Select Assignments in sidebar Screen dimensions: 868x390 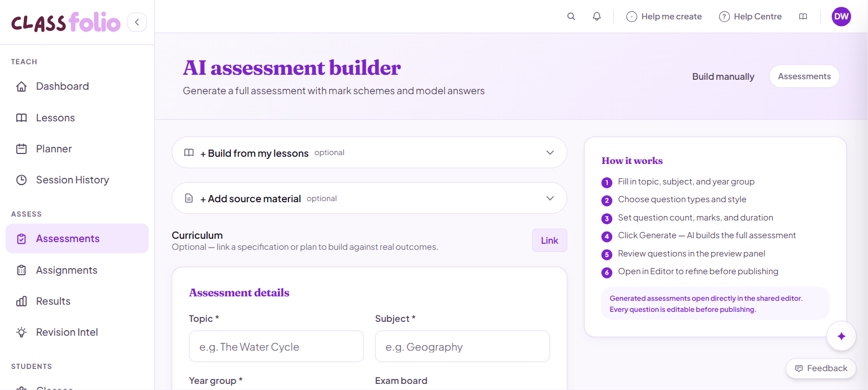point(77,270)
